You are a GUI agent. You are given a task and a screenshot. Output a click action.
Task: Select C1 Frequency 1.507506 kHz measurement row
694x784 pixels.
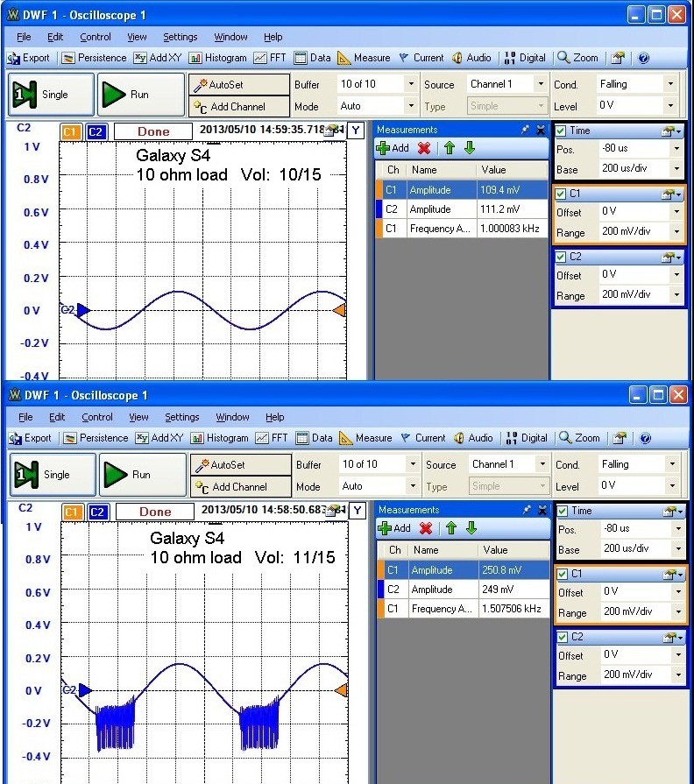pos(464,609)
